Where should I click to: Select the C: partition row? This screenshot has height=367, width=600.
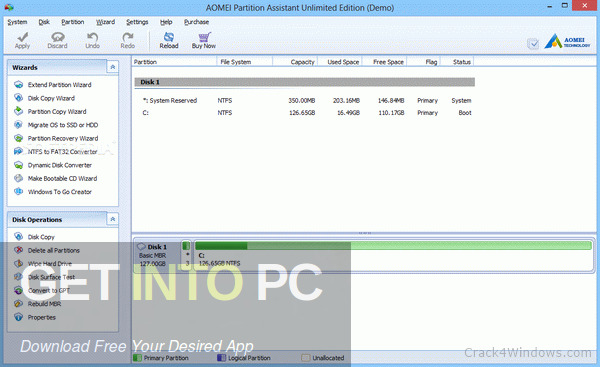[306, 113]
